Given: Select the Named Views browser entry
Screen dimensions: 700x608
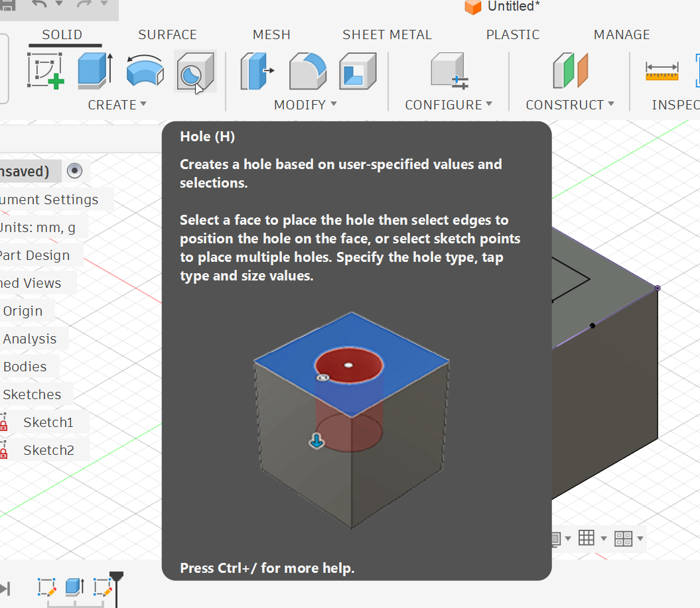Looking at the screenshot, I should pyautogui.click(x=31, y=283).
